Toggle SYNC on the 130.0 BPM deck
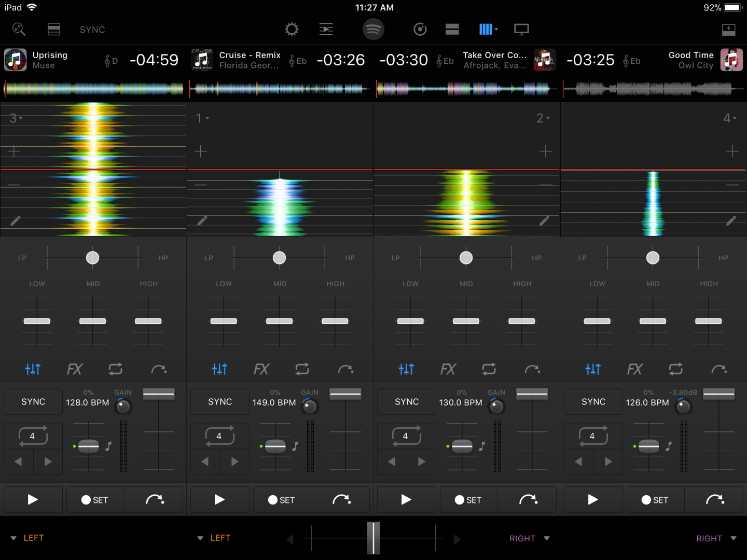The width and height of the screenshot is (747, 560). click(407, 402)
